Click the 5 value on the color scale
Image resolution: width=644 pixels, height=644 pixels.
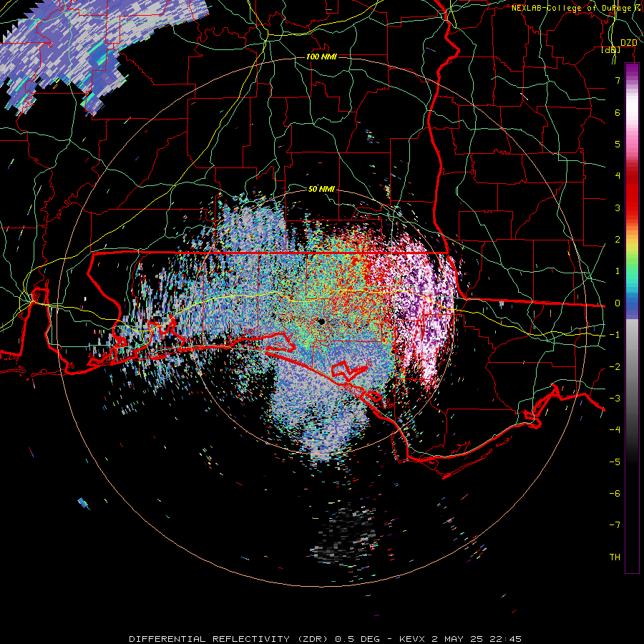pos(618,144)
